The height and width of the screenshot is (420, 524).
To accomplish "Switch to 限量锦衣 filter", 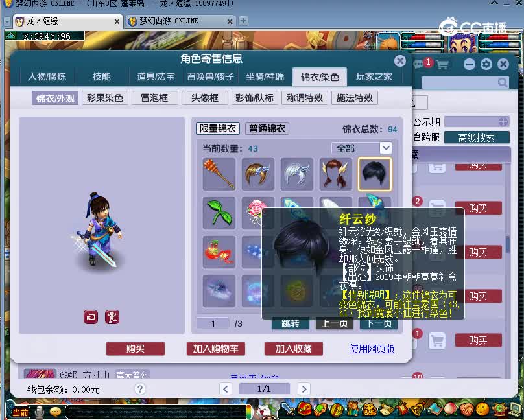I will pyautogui.click(x=218, y=128).
